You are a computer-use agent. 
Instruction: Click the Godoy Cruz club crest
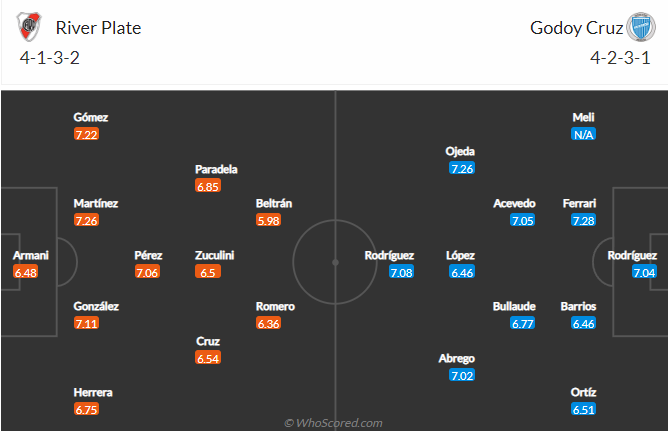[641, 27]
